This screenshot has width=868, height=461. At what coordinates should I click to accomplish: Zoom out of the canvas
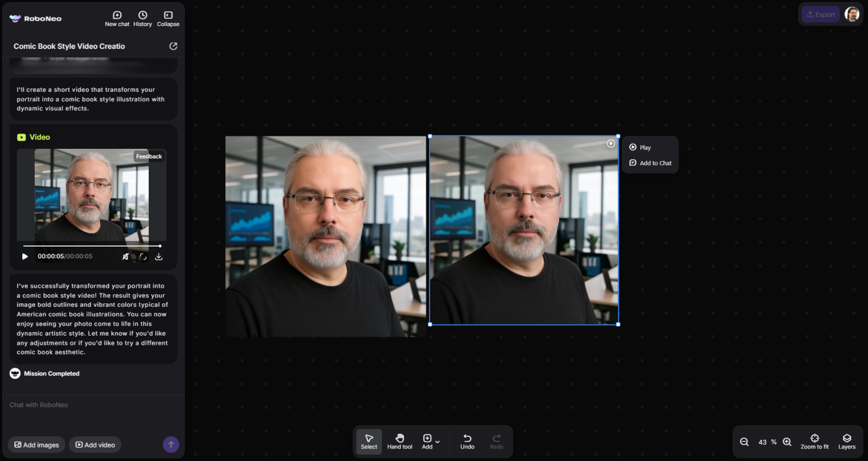coord(744,442)
